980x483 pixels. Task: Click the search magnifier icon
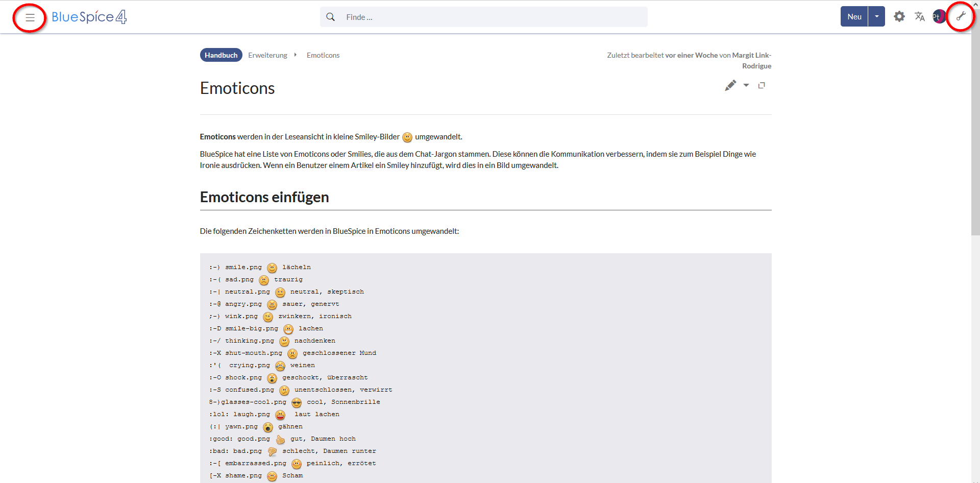click(x=331, y=17)
